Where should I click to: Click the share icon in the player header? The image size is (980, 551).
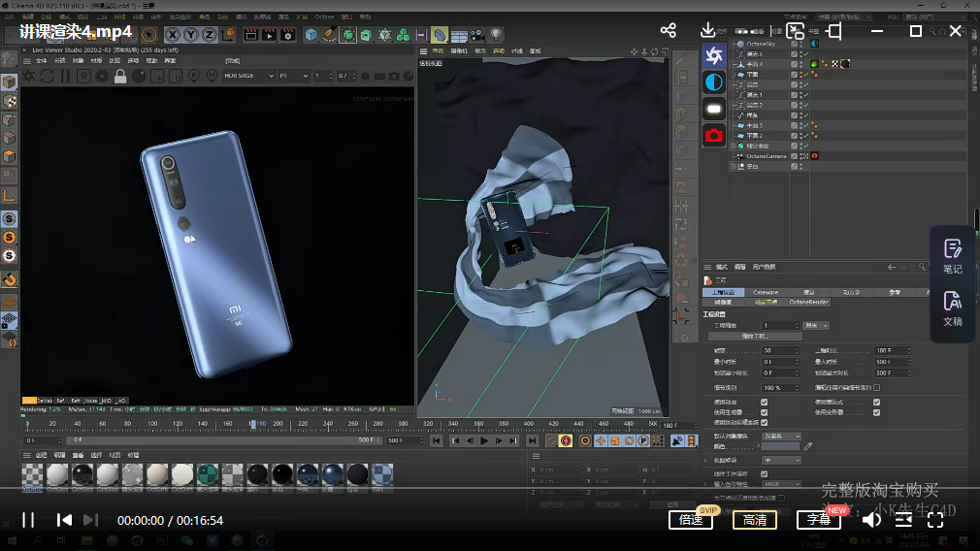coord(669,31)
